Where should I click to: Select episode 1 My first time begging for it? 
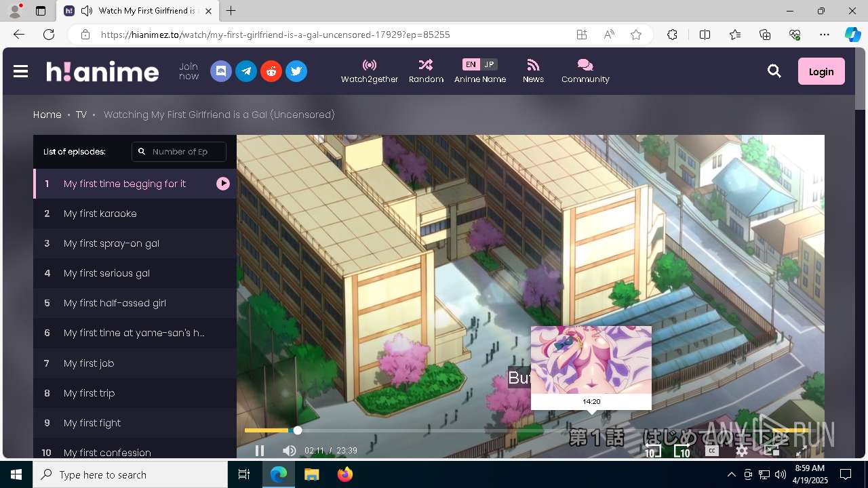point(135,184)
